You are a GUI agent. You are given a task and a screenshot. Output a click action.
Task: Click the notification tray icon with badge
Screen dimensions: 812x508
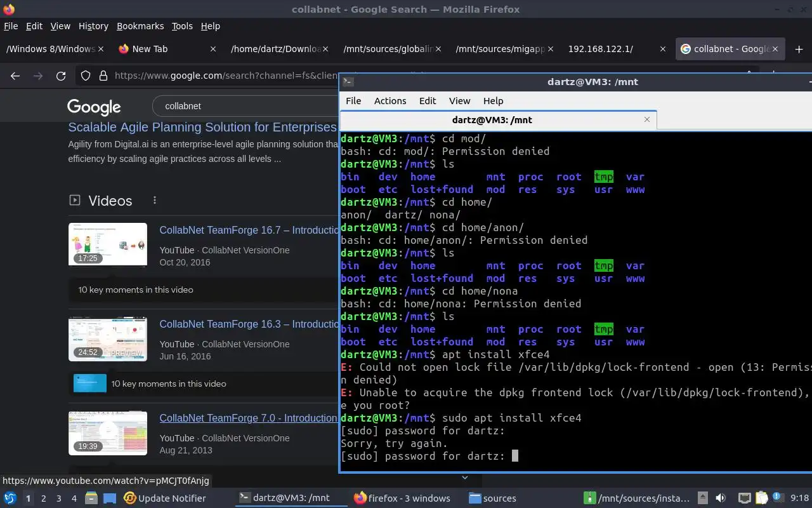[778, 498]
